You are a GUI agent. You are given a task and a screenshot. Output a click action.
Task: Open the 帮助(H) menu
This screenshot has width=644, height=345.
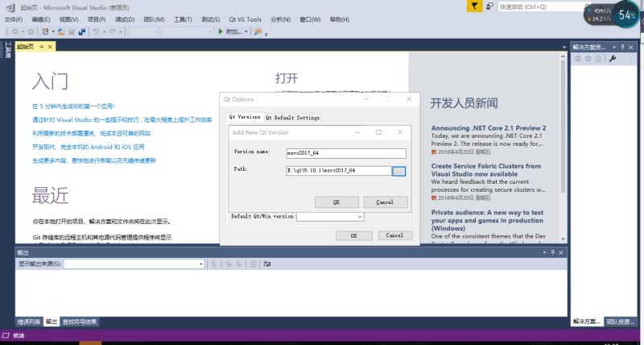pyautogui.click(x=339, y=19)
